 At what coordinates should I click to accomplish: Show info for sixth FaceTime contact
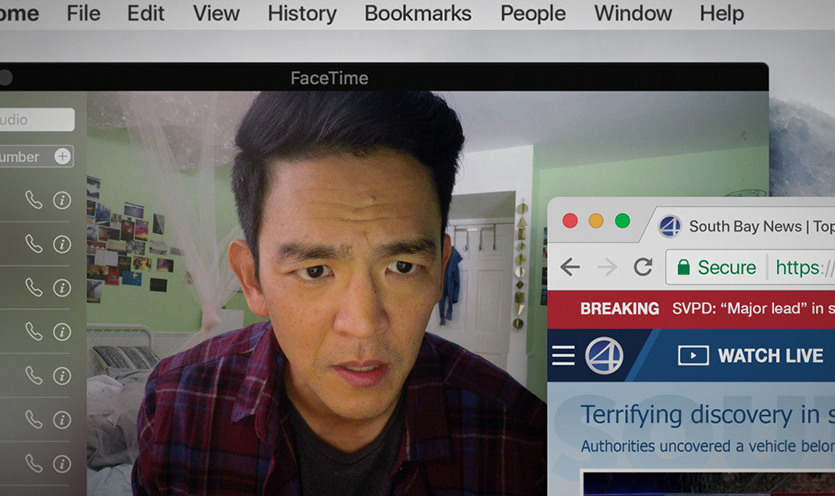62,420
